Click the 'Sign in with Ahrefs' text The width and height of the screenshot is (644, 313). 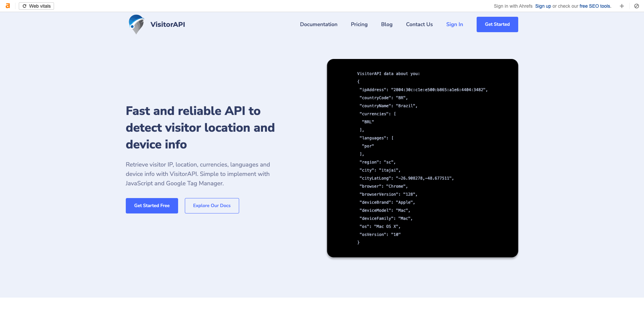click(513, 6)
